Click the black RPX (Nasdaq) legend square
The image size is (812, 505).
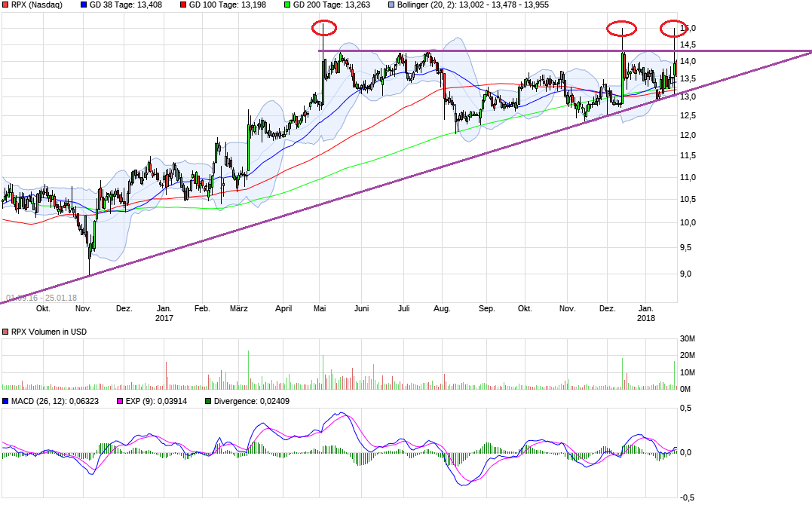click(x=5, y=5)
